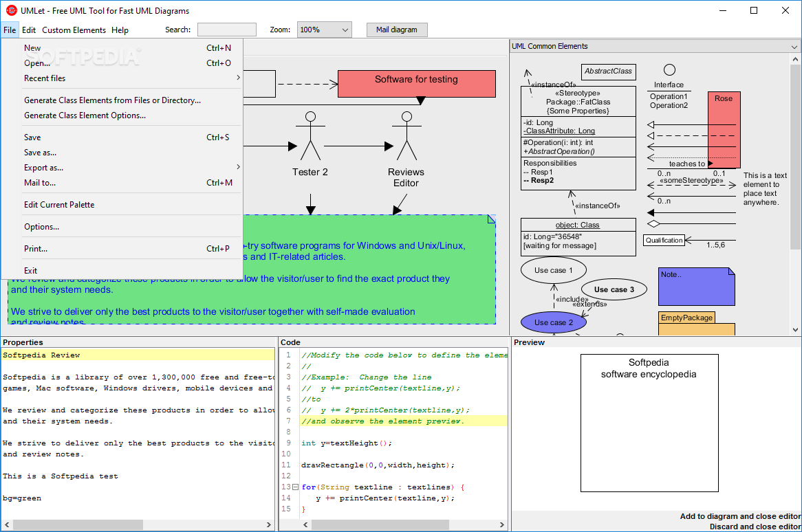Click the highlighted element preview comment line
This screenshot has width=802, height=532.
tap(404, 421)
